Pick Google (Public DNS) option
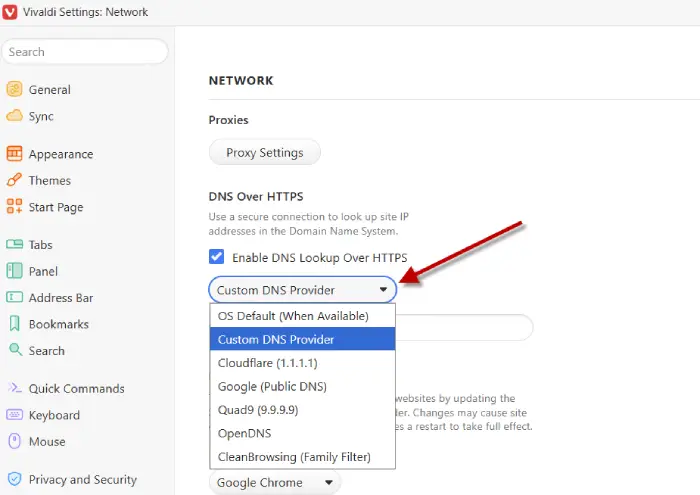 pos(303,386)
